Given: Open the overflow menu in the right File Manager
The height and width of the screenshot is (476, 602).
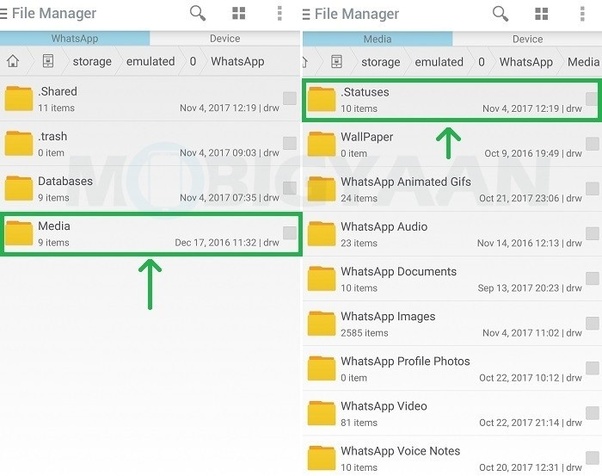Looking at the screenshot, I should point(582,14).
